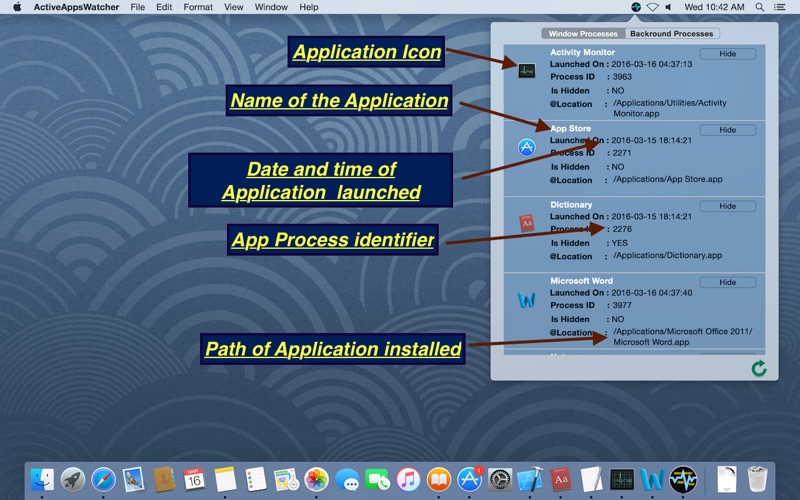Open Messages from the dock
Viewport: 800px width, 500px height.
point(347,480)
